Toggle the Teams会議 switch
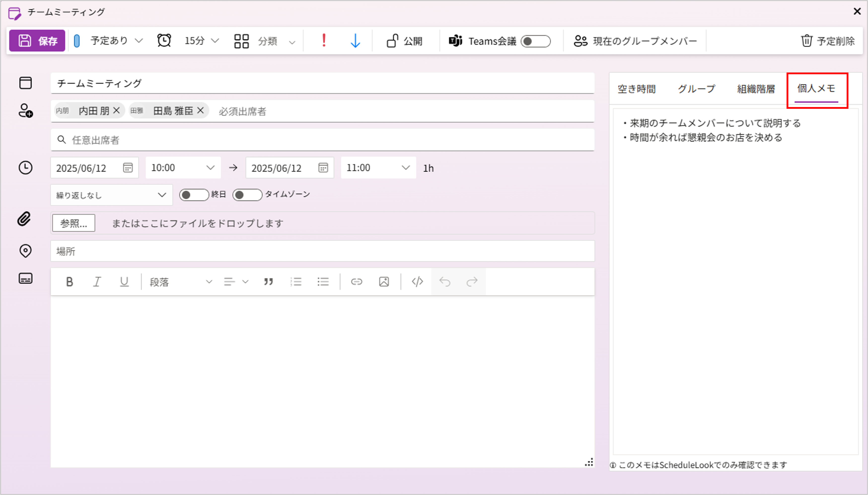This screenshot has width=868, height=495. [x=536, y=41]
